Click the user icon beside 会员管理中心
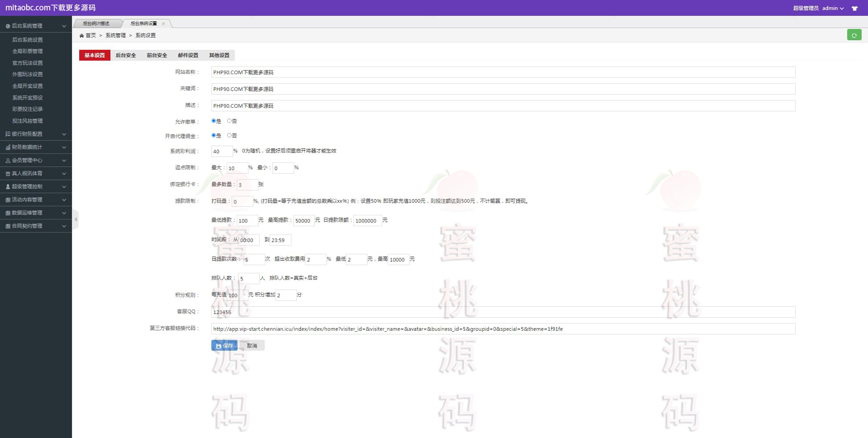The image size is (868, 438). [8, 161]
